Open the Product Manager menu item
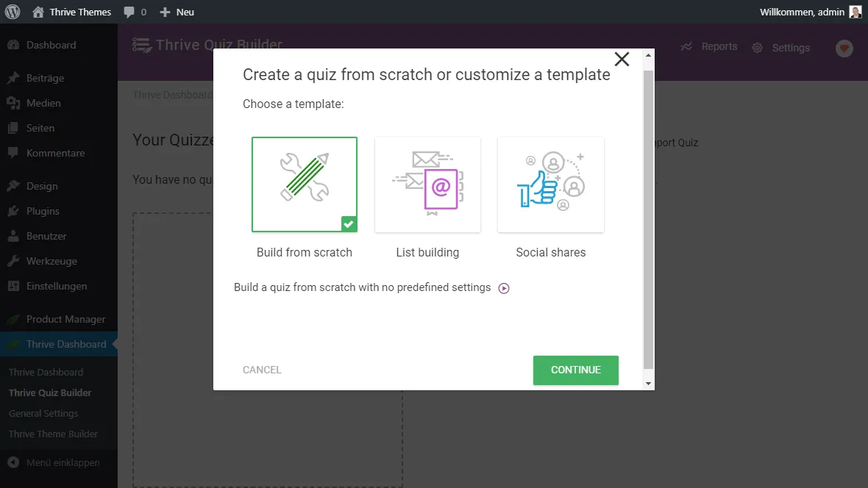The height and width of the screenshot is (488, 868). coord(59,319)
